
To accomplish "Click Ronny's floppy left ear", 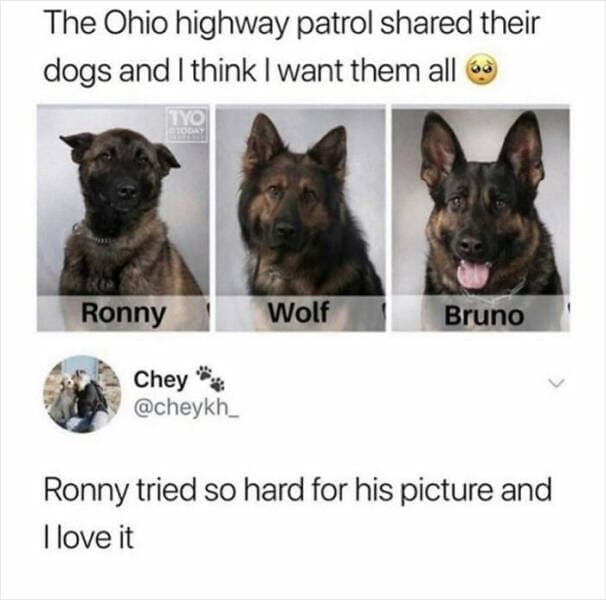I will (78, 145).
